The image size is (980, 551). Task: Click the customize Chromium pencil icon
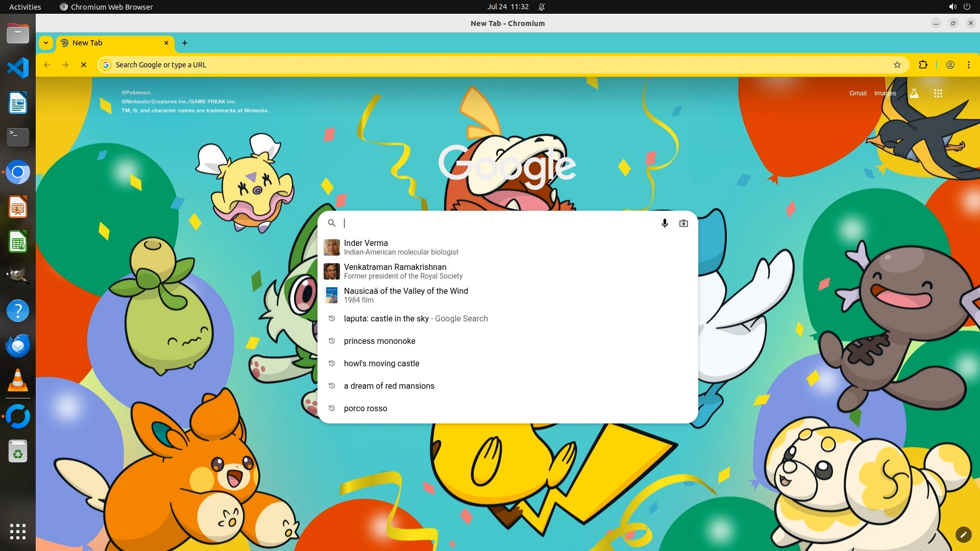963,534
